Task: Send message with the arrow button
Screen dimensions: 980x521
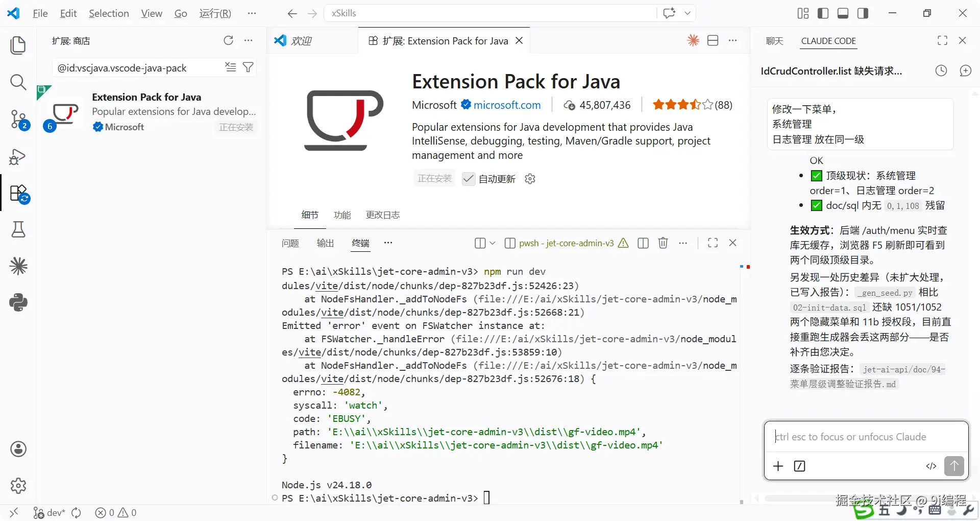Action: (954, 466)
